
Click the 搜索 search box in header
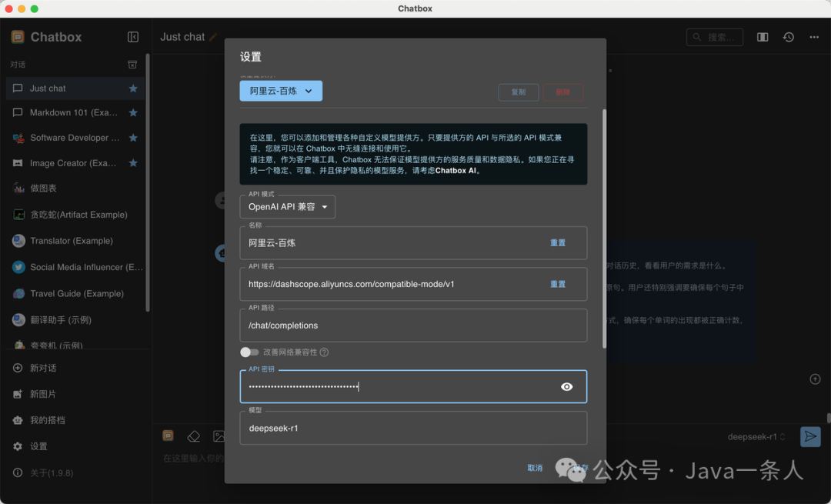coord(714,37)
